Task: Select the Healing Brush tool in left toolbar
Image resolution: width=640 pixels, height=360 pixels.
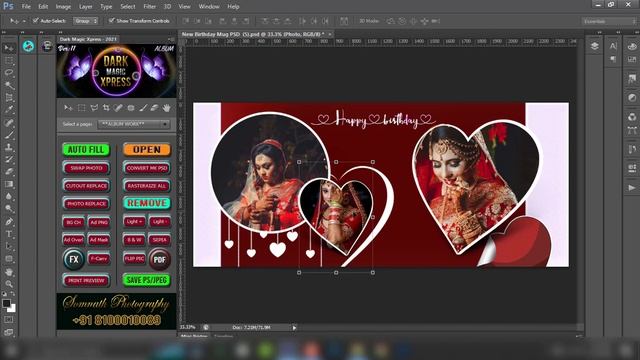Action: (9, 123)
